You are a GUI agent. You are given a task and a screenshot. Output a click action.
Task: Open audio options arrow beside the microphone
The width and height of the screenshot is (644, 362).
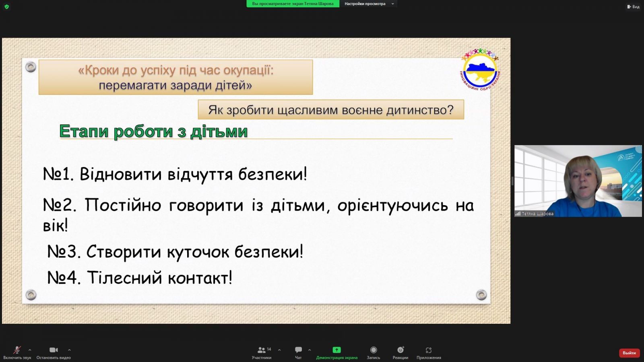pos(30,350)
